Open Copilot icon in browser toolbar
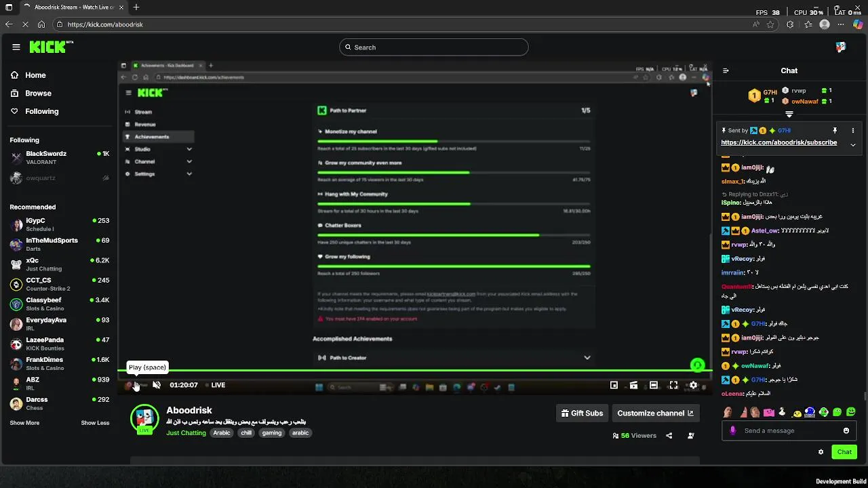Viewport: 868px width, 488px height. [858, 24]
